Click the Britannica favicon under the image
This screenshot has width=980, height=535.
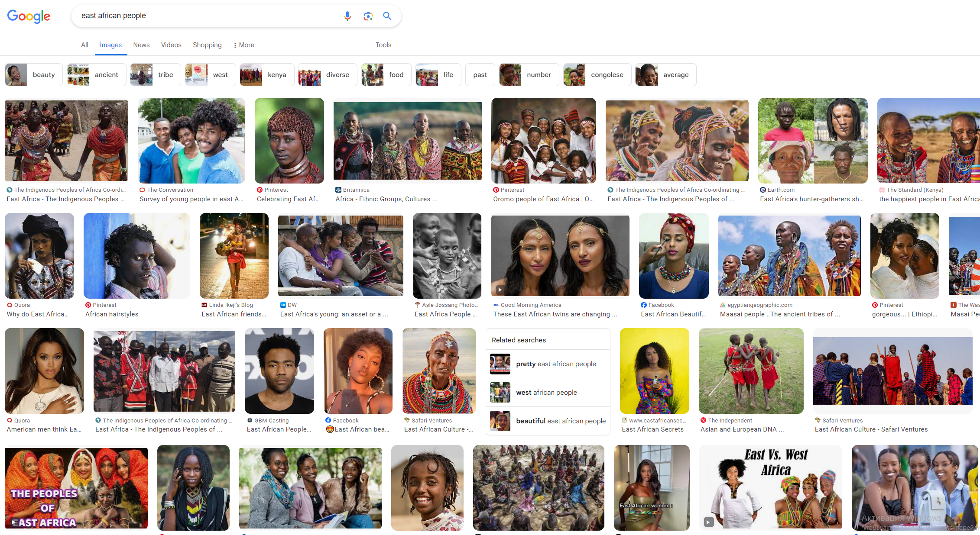pos(338,190)
